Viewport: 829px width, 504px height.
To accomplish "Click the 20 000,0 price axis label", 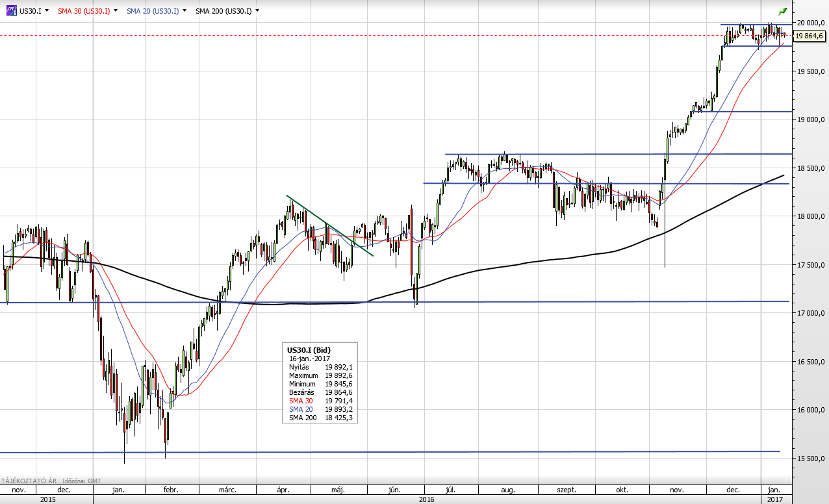I will (810, 23).
